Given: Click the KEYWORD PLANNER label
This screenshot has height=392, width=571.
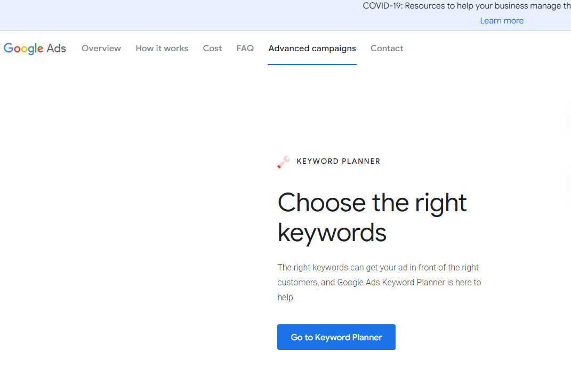Looking at the screenshot, I should 339,161.
